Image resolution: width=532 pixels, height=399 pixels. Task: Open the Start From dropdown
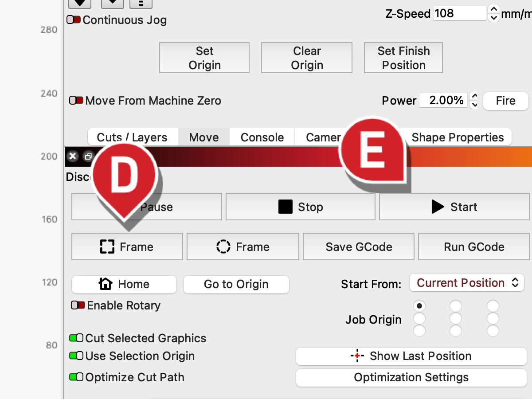coord(467,283)
